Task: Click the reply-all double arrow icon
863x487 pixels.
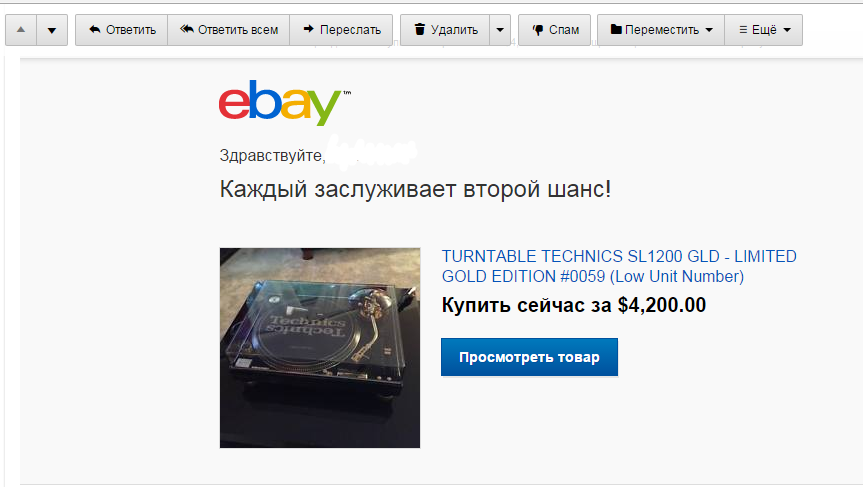Action: 187,29
